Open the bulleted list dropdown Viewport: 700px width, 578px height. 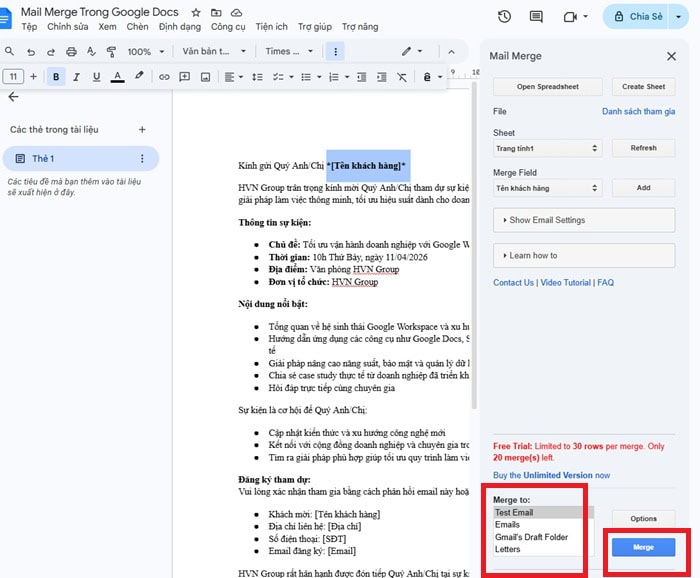pos(311,77)
